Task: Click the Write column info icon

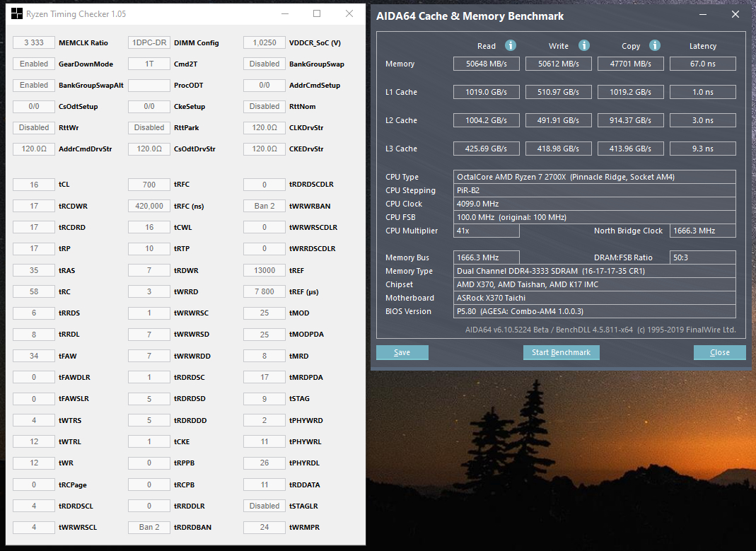Action: 584,45
